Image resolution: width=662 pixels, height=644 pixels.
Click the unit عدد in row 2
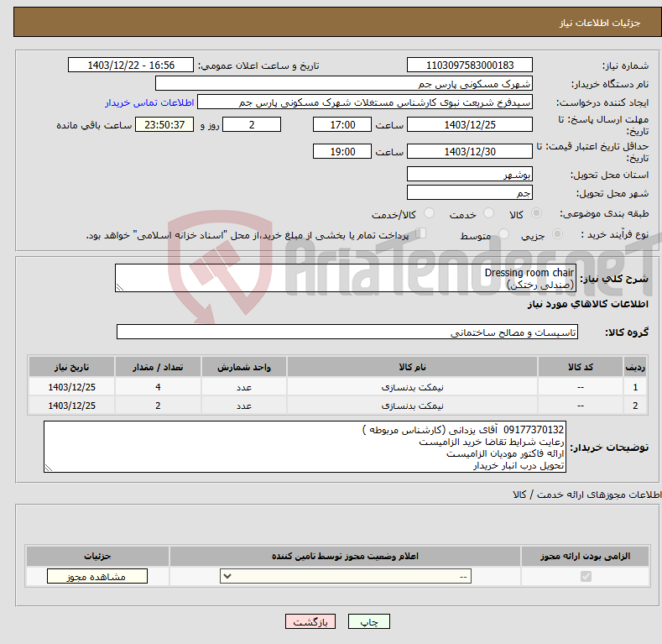[244, 406]
